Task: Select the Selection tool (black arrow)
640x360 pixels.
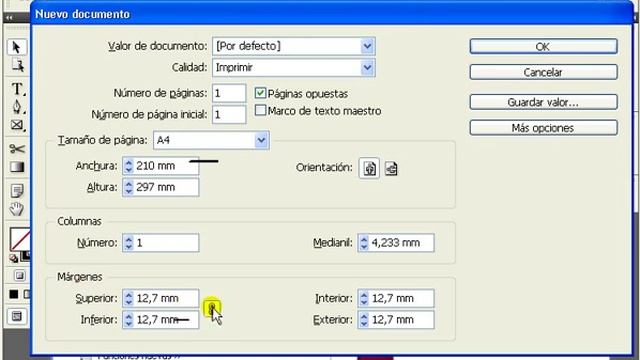Action: (17, 47)
